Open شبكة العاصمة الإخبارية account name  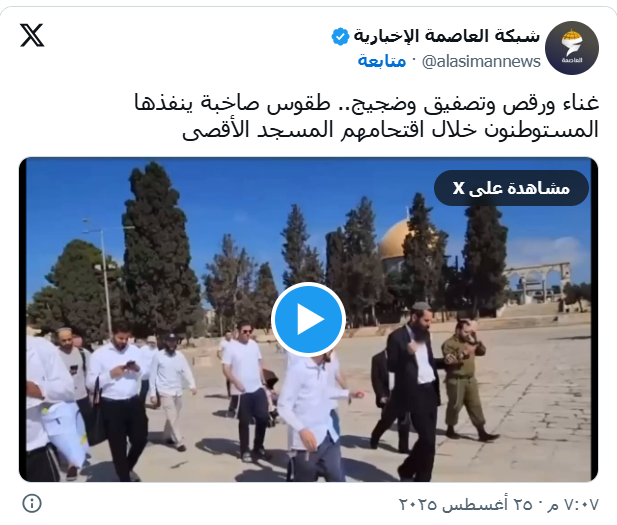click(447, 36)
